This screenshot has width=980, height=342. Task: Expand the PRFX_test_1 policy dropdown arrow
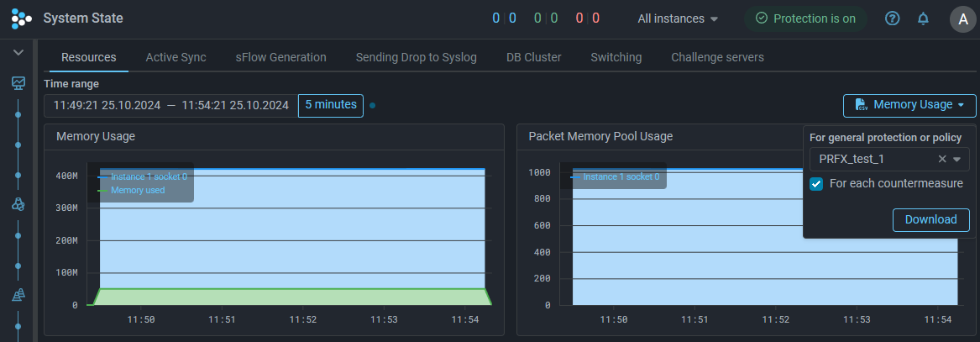point(956,159)
